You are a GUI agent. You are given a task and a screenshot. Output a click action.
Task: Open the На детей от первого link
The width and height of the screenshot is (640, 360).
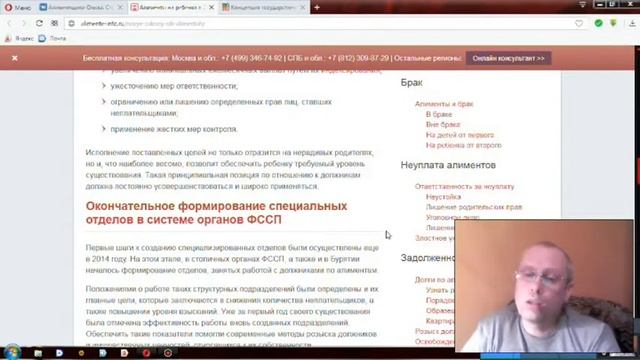pyautogui.click(x=460, y=135)
